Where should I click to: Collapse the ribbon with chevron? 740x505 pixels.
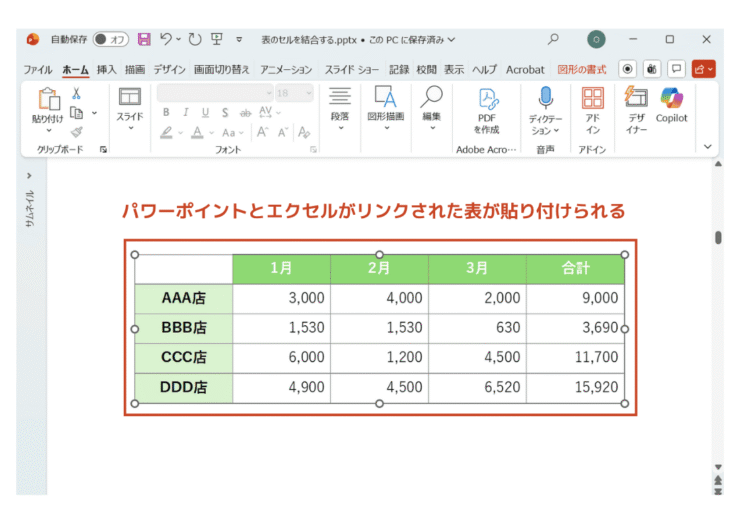[x=707, y=147]
